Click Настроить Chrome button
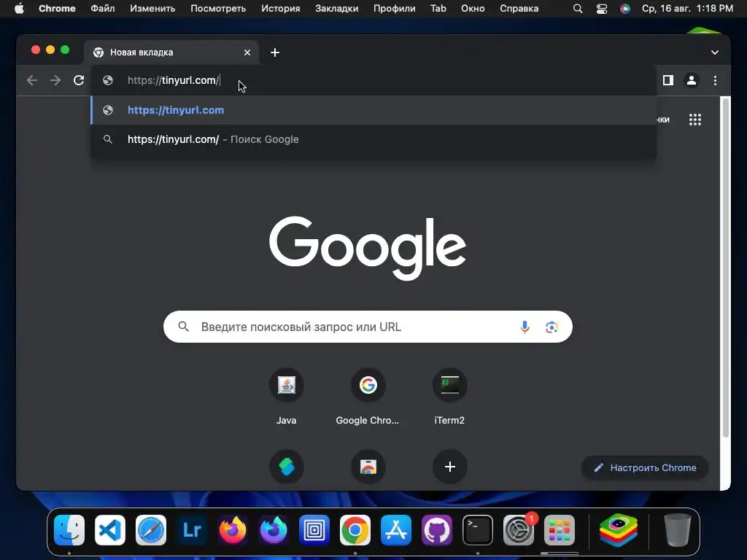The width and height of the screenshot is (747, 560). pyautogui.click(x=645, y=467)
